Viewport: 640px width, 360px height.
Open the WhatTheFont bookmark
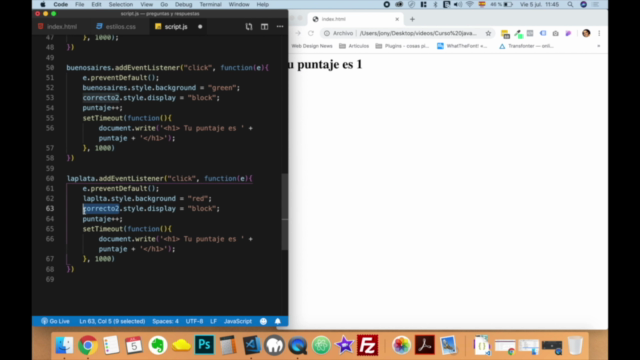pos(462,46)
